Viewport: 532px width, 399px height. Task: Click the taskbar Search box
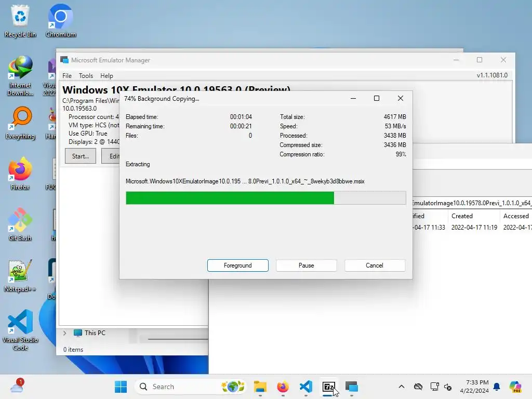[x=190, y=387]
